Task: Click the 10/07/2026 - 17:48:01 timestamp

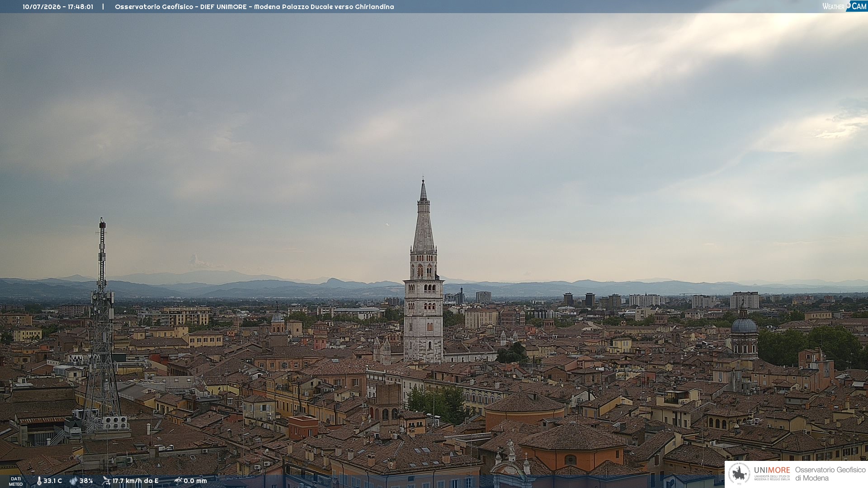Action: click(x=58, y=7)
